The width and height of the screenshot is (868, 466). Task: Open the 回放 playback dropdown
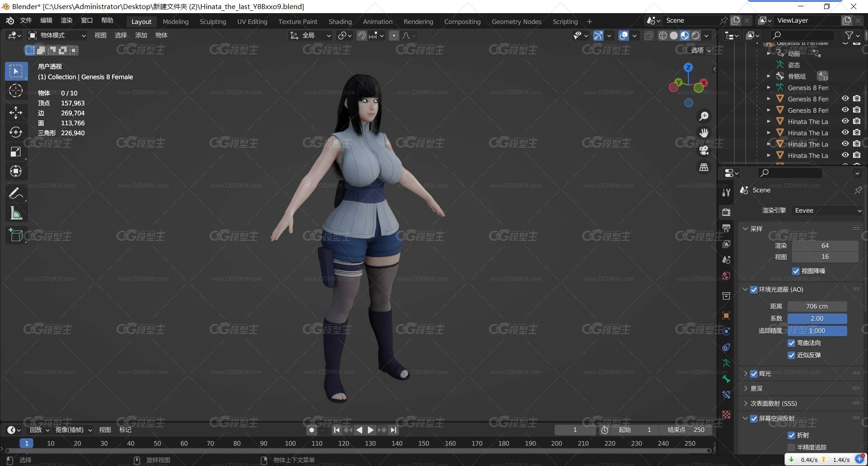coord(39,430)
